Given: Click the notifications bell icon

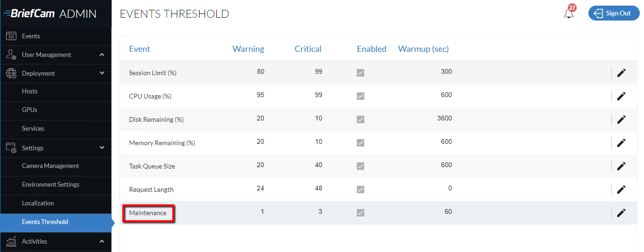Looking at the screenshot, I should [x=569, y=14].
